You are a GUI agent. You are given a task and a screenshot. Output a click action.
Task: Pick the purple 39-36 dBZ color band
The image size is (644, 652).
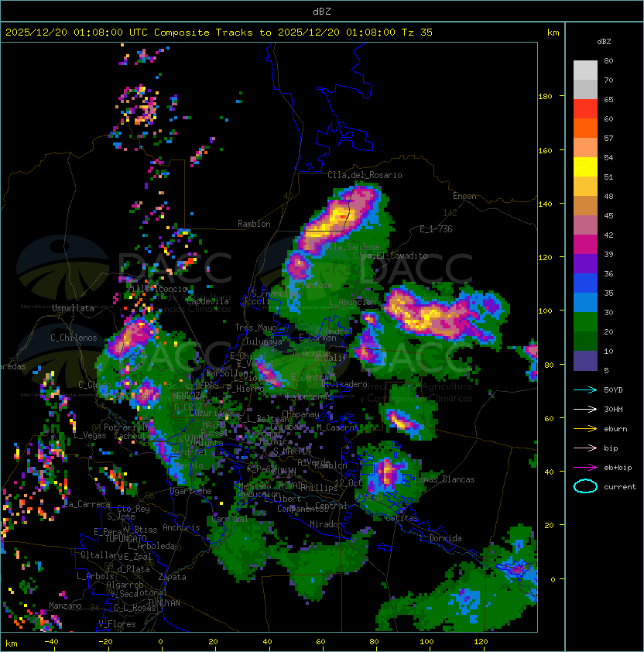585,264
